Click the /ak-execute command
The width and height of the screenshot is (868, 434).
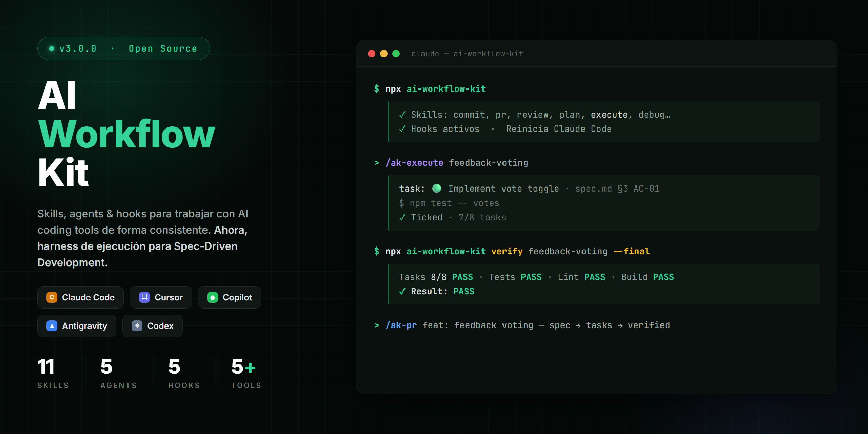[414, 163]
